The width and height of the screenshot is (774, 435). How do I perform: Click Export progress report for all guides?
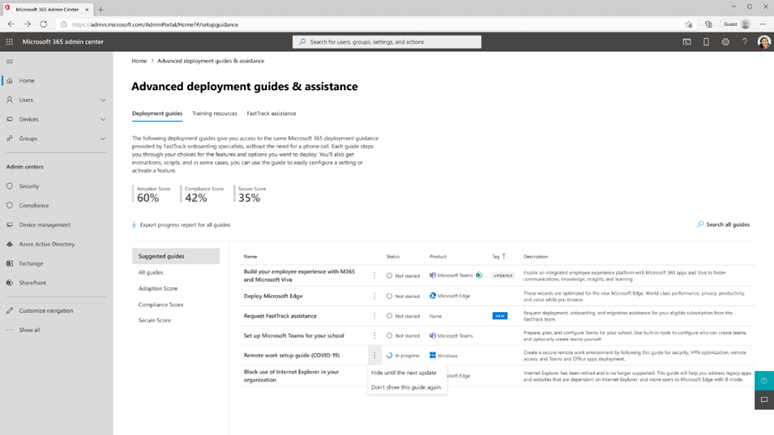coord(181,225)
